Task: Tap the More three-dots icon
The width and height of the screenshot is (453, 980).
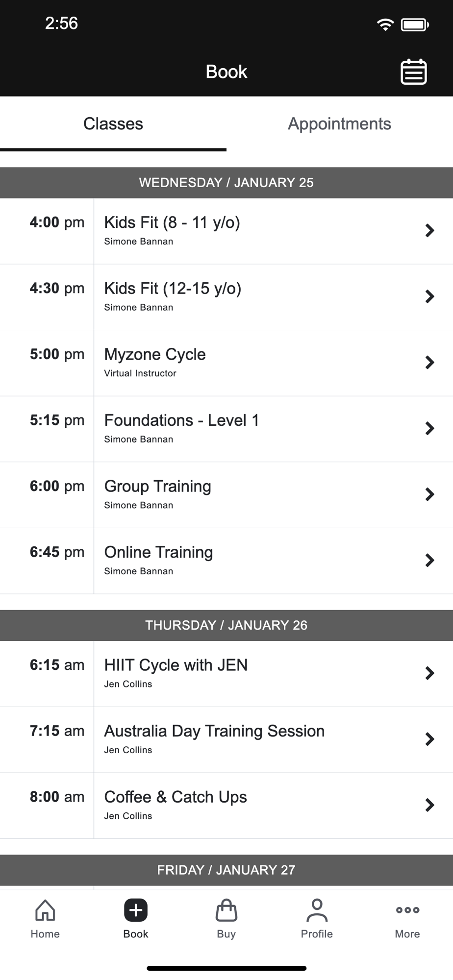Action: (407, 910)
